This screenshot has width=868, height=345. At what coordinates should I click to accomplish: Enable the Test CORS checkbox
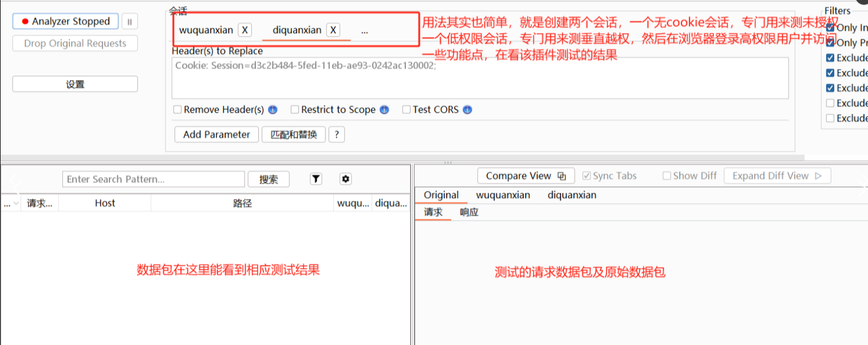(407, 110)
